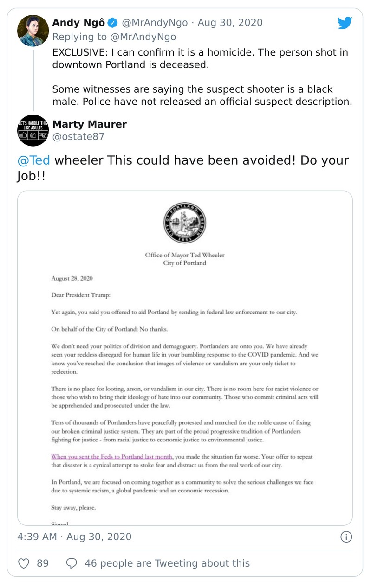Click the @ostate87 handle
This screenshot has width=371, height=588.
[78, 136]
